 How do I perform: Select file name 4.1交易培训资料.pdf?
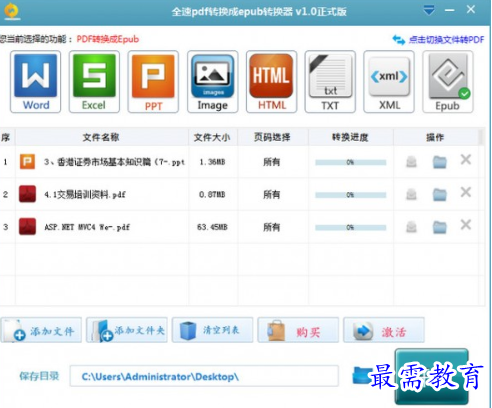point(85,194)
